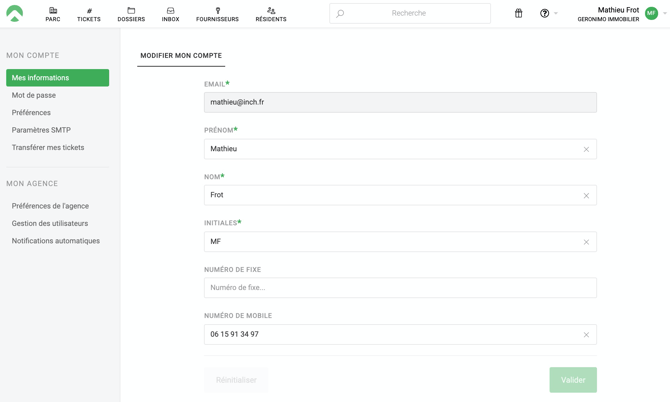
Task: Open the Parc section
Action: (x=53, y=14)
